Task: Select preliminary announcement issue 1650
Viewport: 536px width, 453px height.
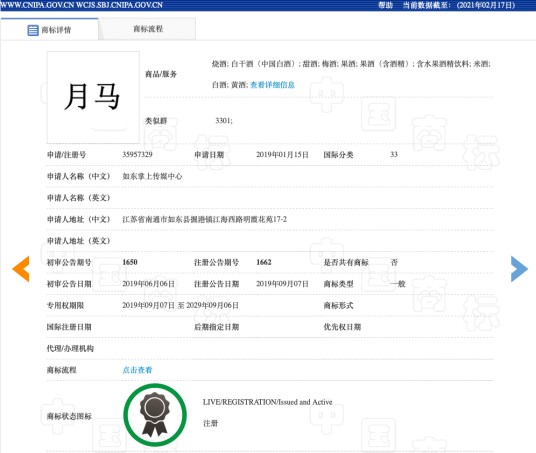Action: click(130, 262)
